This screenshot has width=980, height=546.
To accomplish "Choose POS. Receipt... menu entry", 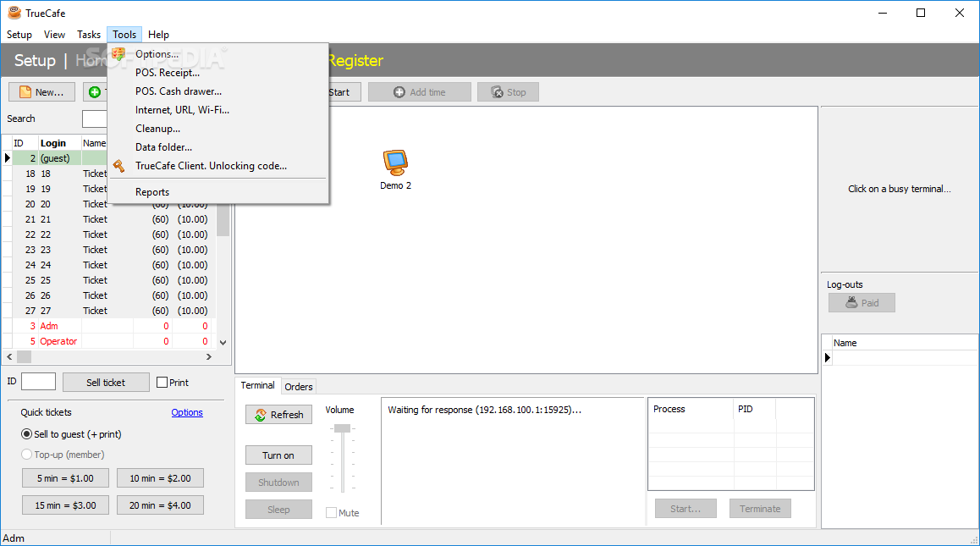I will click(x=218, y=73).
